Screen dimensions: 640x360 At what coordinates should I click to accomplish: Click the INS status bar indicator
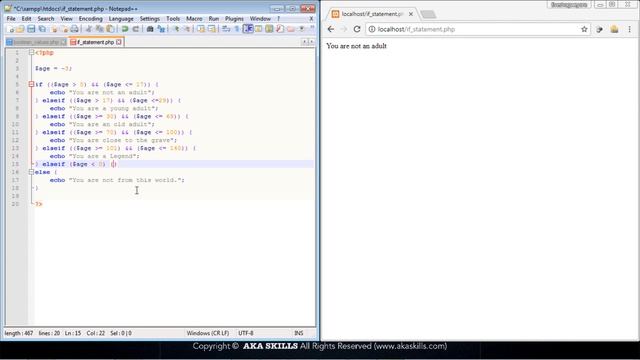[299, 333]
